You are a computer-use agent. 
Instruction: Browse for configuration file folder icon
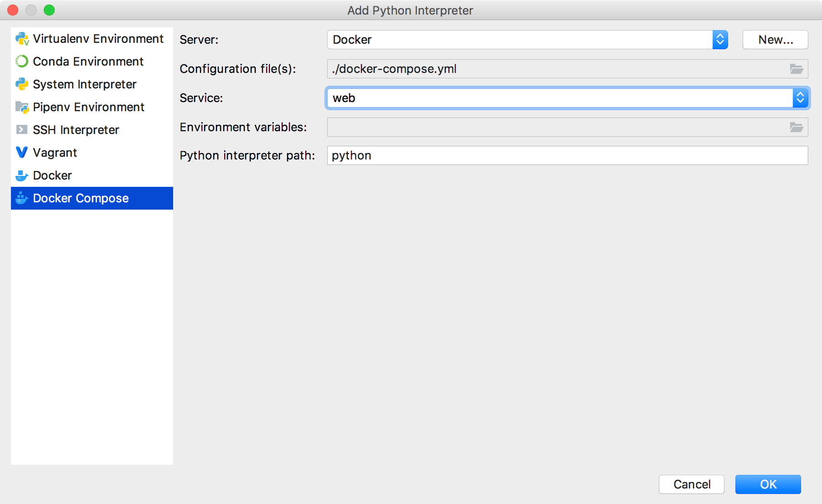pyautogui.click(x=796, y=69)
